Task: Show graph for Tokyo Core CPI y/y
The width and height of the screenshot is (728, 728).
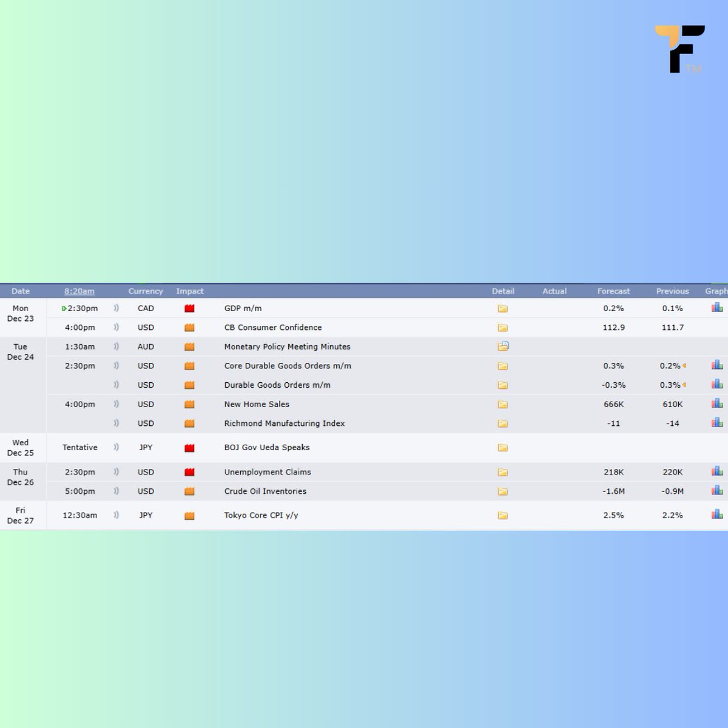Action: coord(717,515)
